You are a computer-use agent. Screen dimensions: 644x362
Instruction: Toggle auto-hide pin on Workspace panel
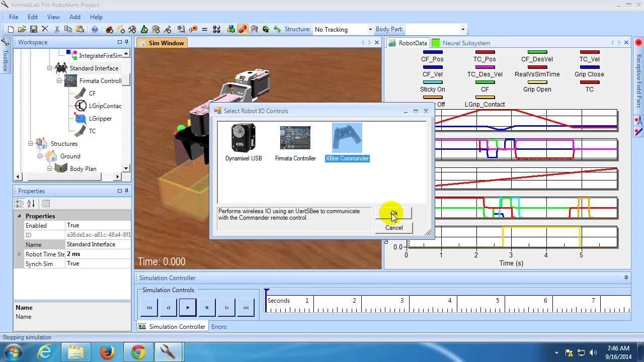coord(127,42)
